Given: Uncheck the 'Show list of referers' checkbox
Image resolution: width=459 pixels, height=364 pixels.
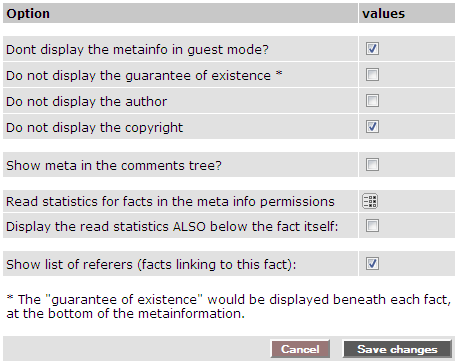Looking at the screenshot, I should 372,264.
